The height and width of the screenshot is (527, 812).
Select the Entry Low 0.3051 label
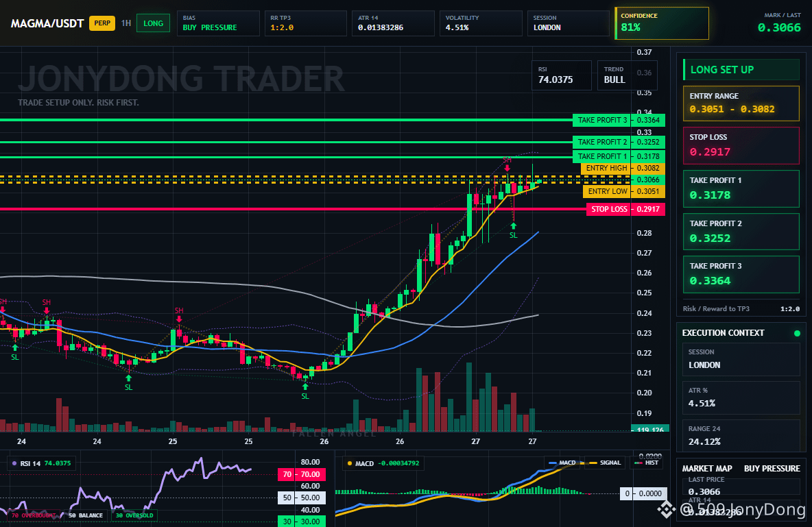tap(624, 191)
